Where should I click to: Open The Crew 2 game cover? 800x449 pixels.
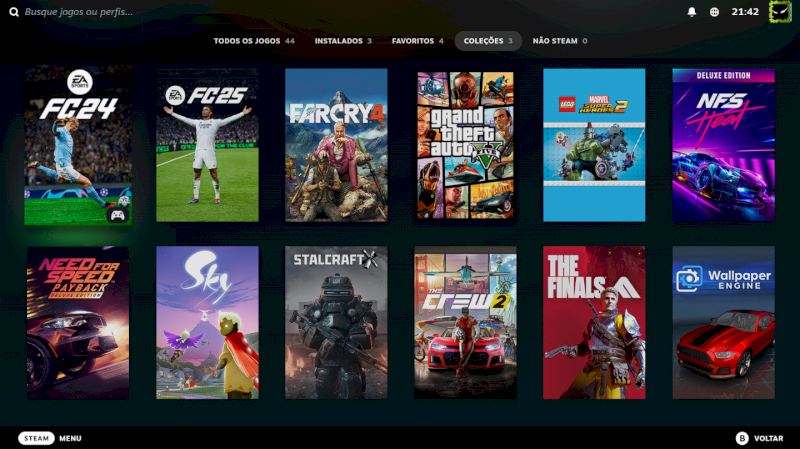(x=465, y=322)
